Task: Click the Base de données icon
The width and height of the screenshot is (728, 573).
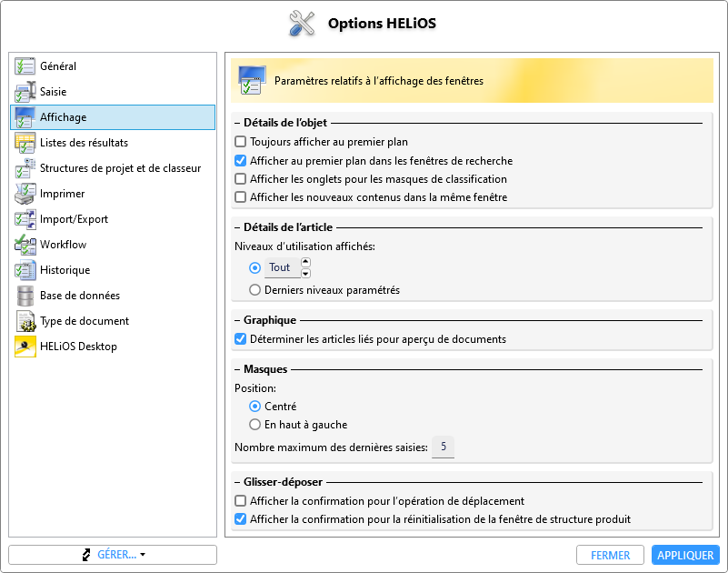Action: pyautogui.click(x=25, y=296)
